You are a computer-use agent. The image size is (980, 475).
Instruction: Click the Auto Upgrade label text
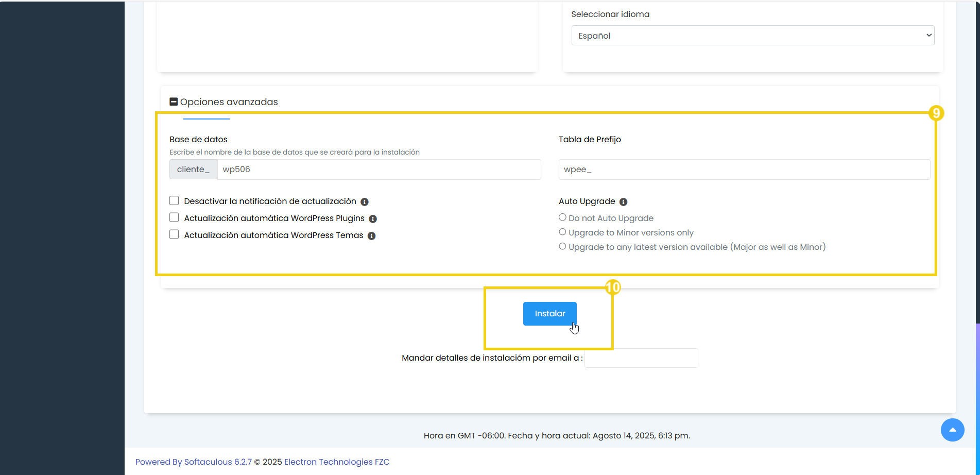click(587, 201)
